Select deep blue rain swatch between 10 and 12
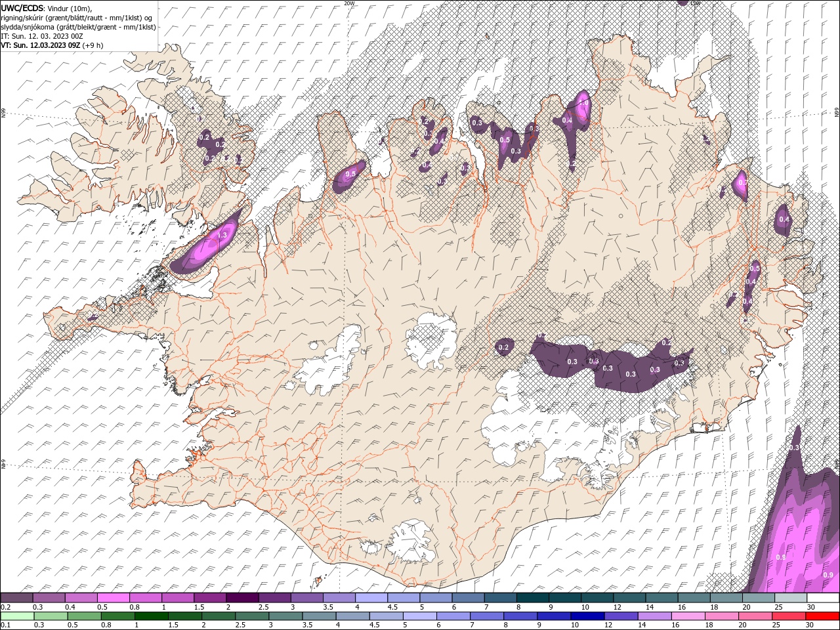840x630 pixels. 587,616
